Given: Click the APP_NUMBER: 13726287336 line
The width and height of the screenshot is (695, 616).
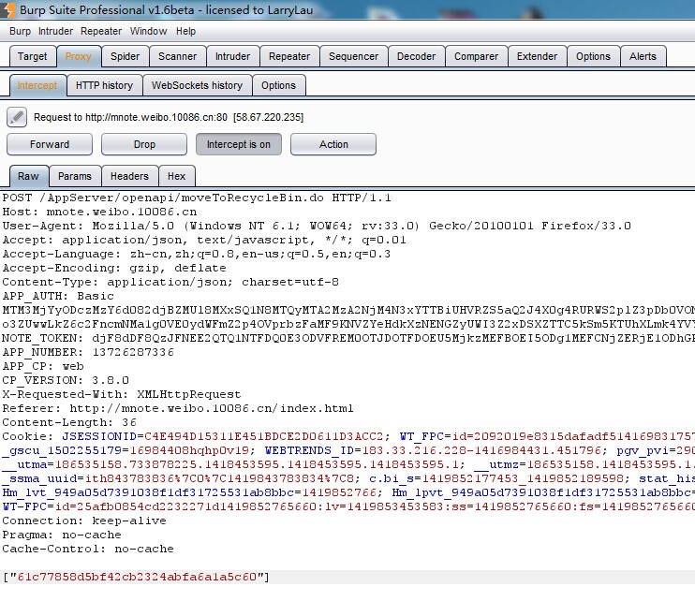Looking at the screenshot, I should (x=88, y=352).
